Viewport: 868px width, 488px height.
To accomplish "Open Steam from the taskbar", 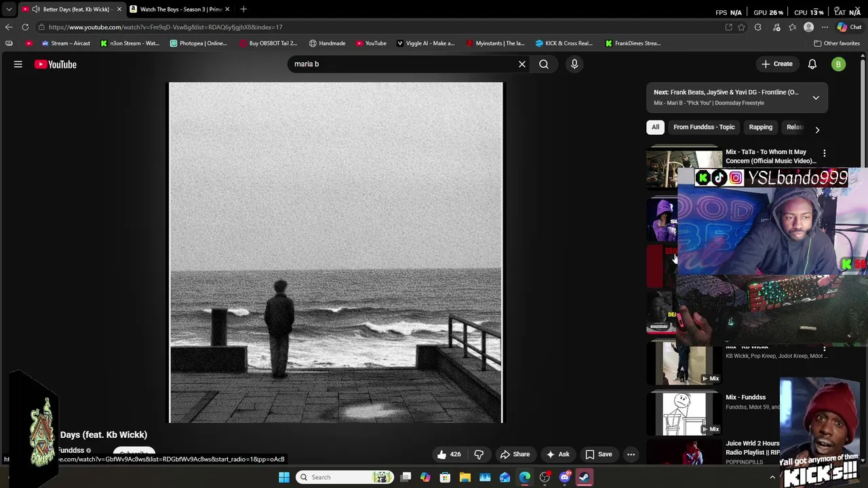I will coord(585,477).
